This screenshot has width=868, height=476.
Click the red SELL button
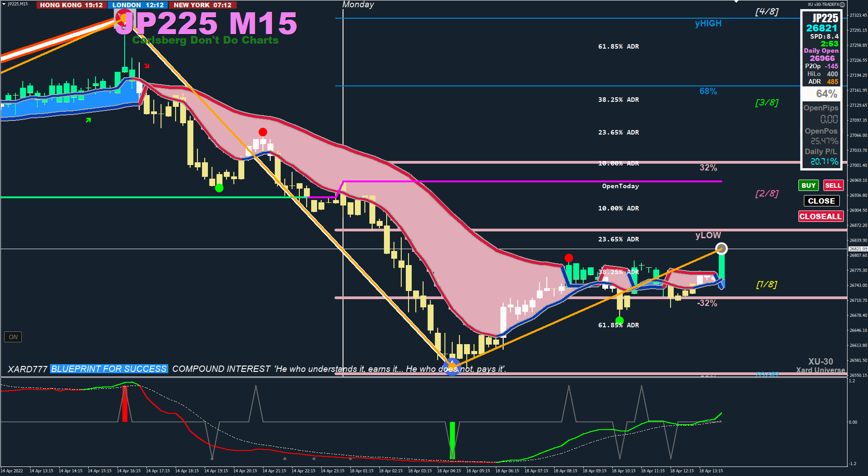(833, 185)
